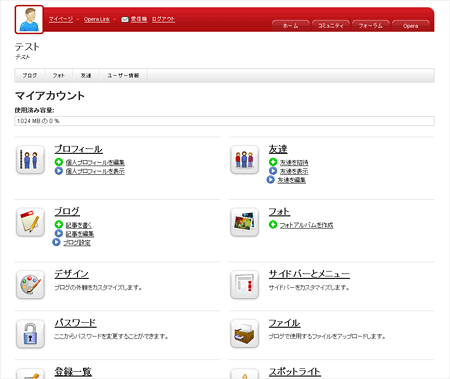Click green plus icon next to 友達を招待
This screenshot has height=379, width=450.
pyautogui.click(x=273, y=162)
